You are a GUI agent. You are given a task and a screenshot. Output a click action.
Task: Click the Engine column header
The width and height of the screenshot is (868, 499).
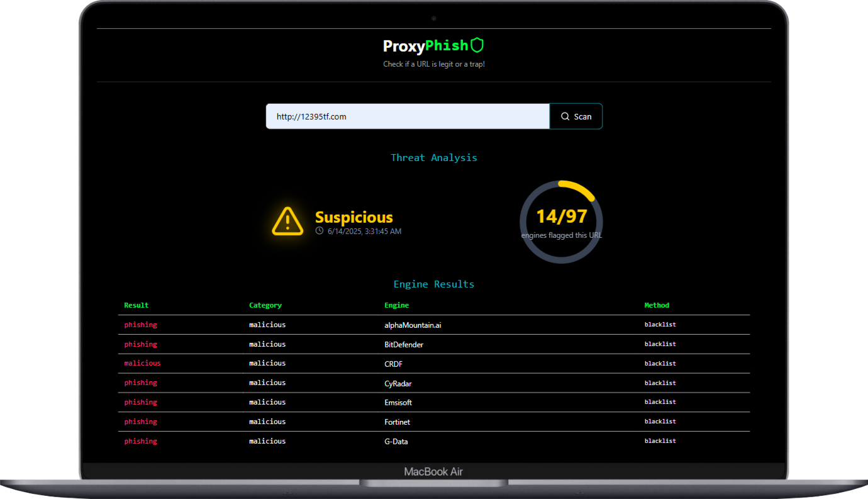pos(396,305)
